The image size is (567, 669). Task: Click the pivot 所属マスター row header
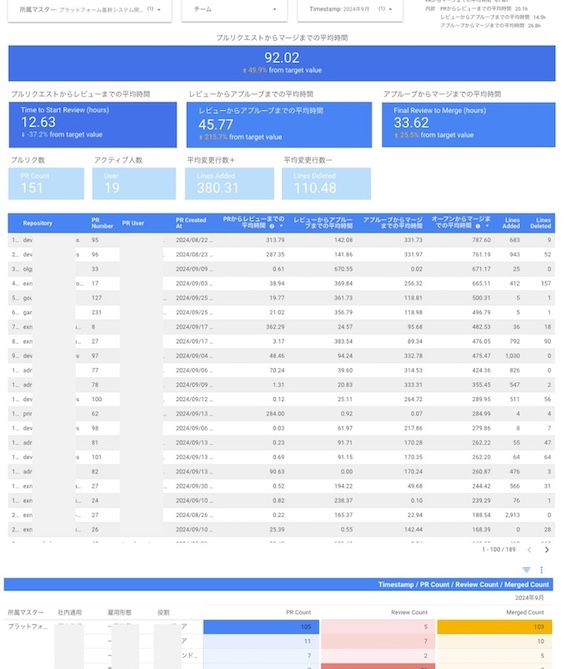[26, 612]
